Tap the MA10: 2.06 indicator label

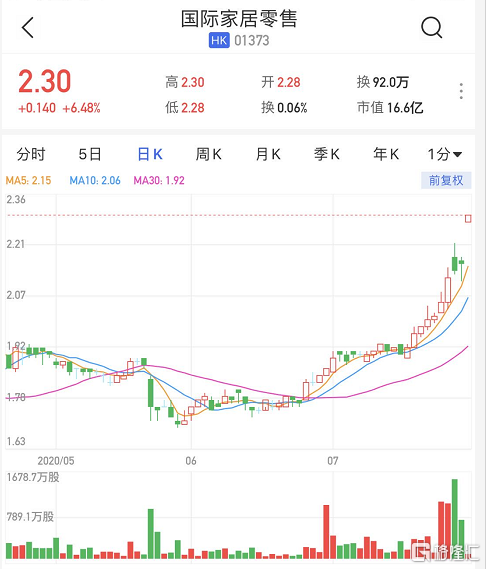pyautogui.click(x=95, y=180)
